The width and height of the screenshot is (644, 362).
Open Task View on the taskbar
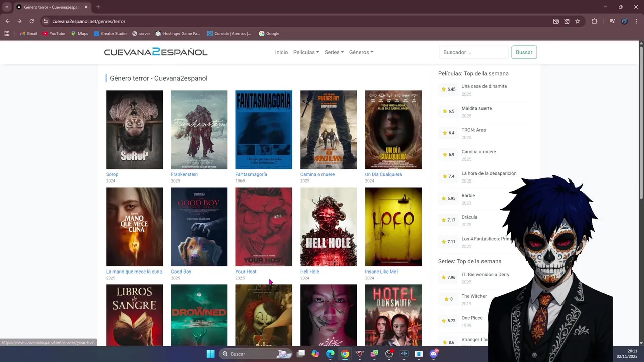(301, 354)
